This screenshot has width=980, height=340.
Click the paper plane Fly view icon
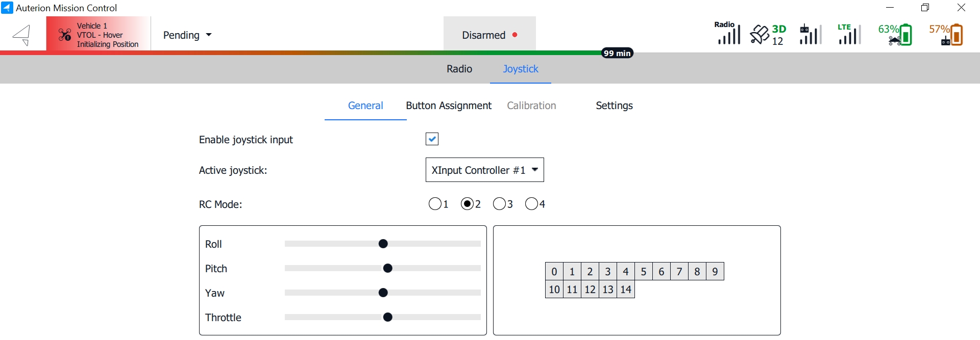point(22,35)
